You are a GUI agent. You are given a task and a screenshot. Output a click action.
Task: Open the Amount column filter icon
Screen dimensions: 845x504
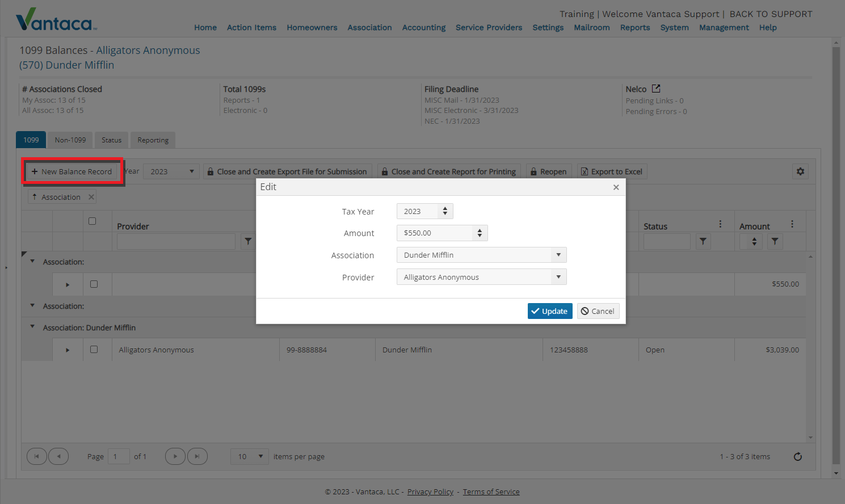[775, 241]
